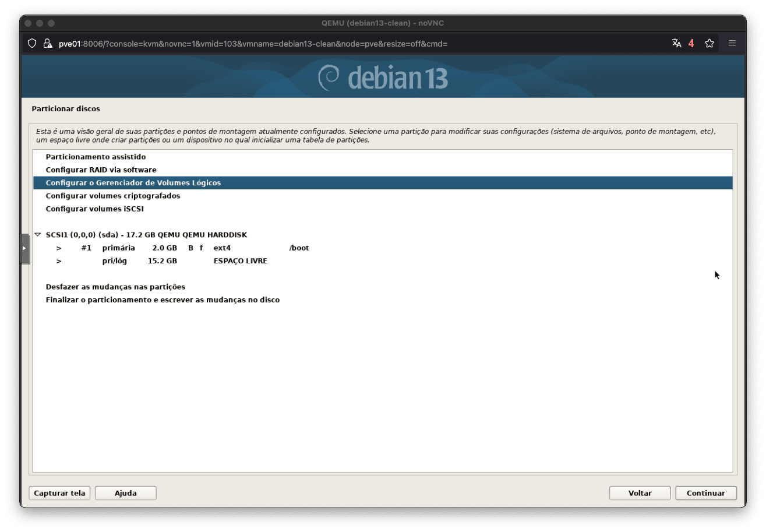Select Configurar volumes criptografados
The height and width of the screenshot is (532, 766).
(x=383, y=196)
